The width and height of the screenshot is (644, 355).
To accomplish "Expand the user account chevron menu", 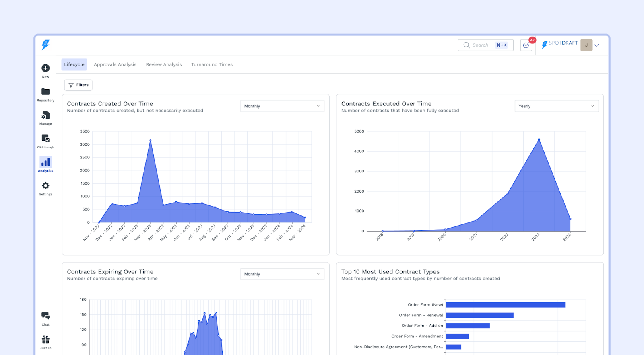I will (597, 45).
